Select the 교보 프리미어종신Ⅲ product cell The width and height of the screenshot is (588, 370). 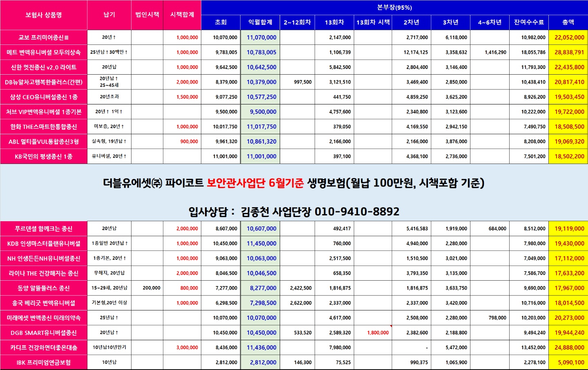(x=44, y=38)
